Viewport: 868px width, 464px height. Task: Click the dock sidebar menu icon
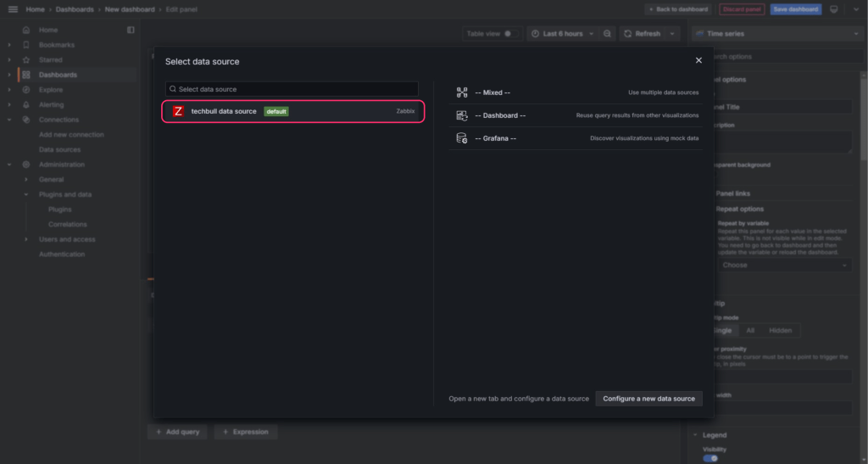(131, 30)
